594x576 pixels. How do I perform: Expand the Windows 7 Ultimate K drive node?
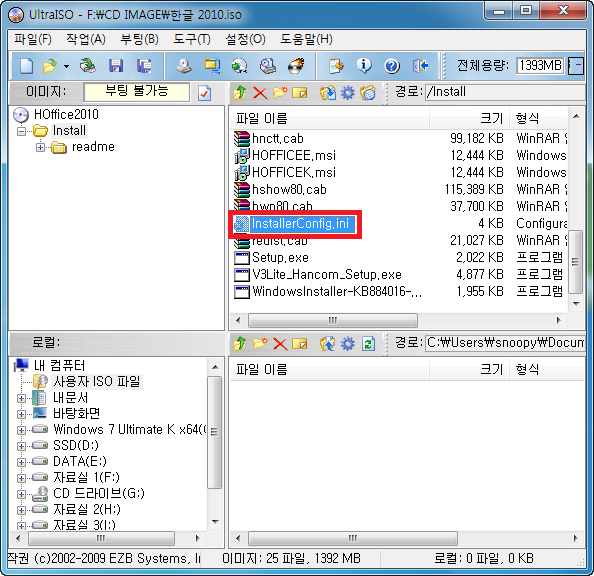click(22, 430)
